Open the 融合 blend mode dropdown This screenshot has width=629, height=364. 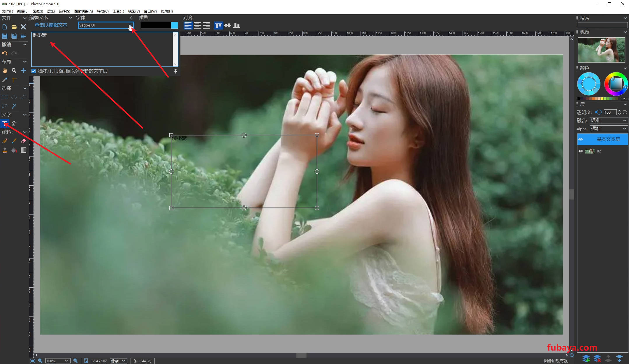coord(609,120)
